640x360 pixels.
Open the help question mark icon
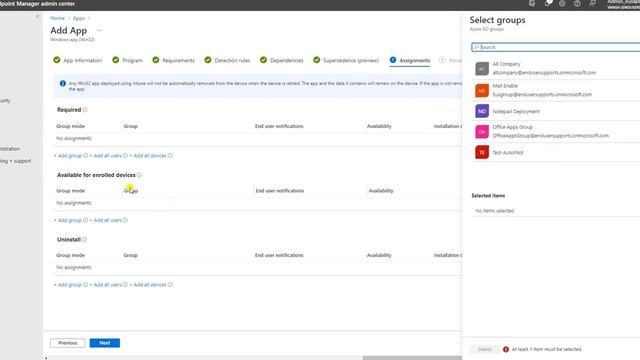[x=577, y=4]
